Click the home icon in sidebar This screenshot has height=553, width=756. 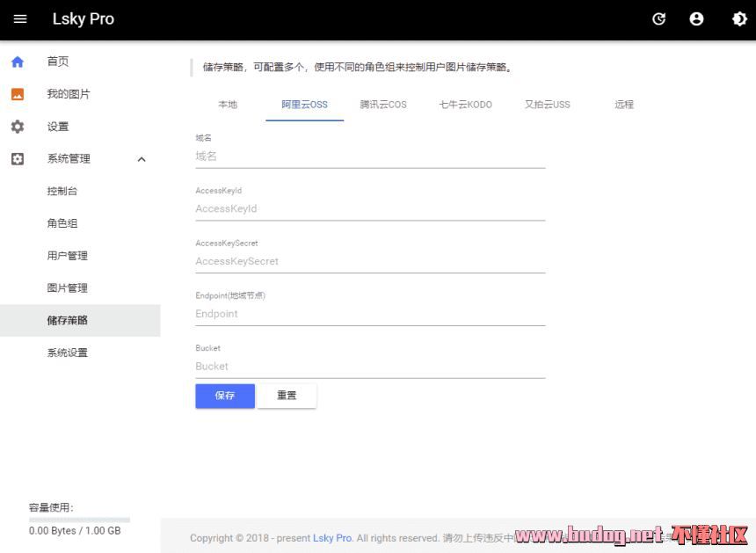click(x=18, y=62)
